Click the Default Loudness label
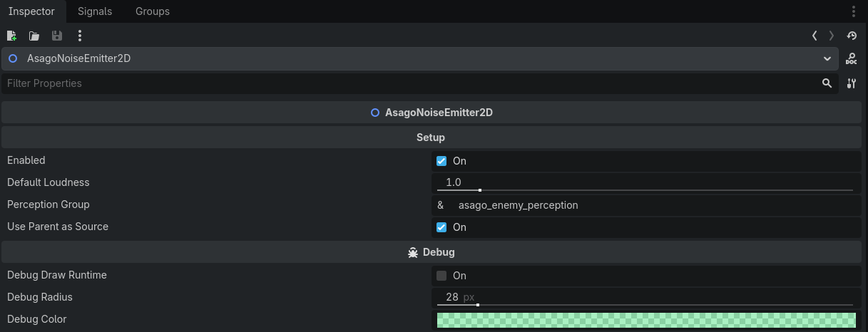 pos(48,182)
